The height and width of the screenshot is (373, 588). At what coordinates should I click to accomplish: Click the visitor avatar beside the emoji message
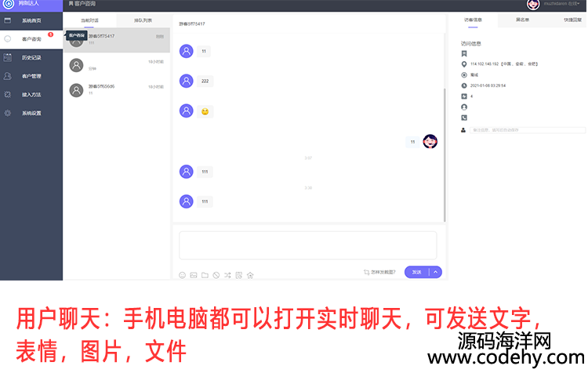coord(187,111)
